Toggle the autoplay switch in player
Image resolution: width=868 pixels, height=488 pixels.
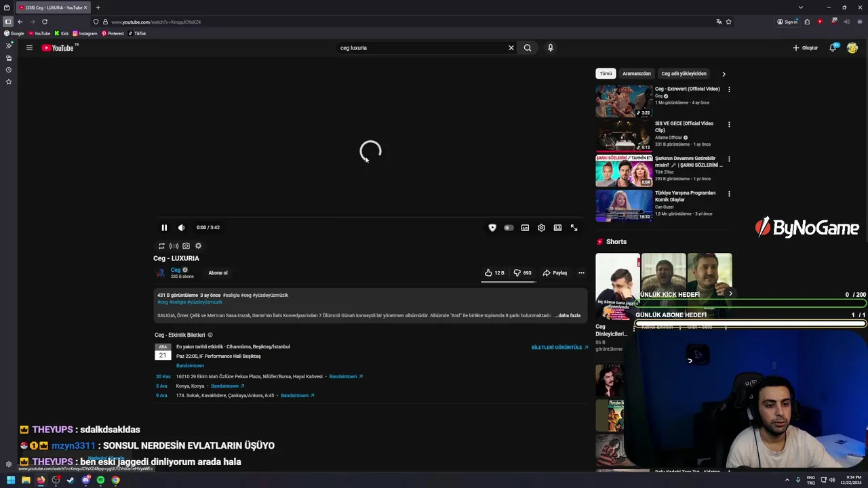click(x=509, y=228)
